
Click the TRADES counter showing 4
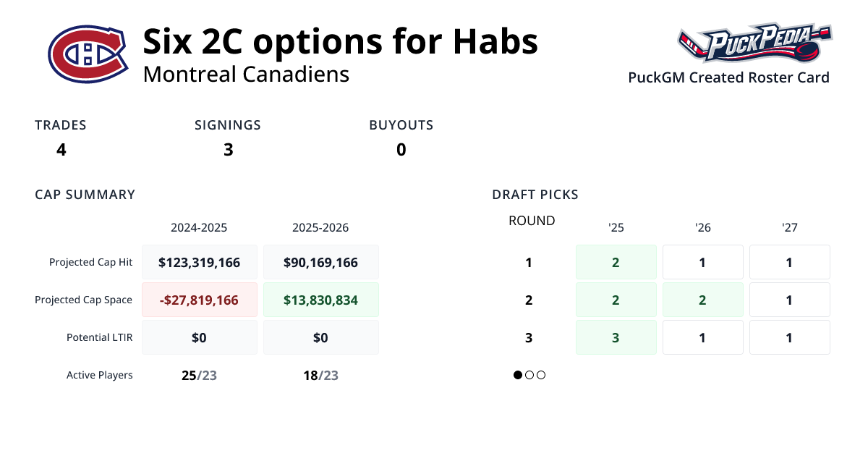(x=61, y=150)
